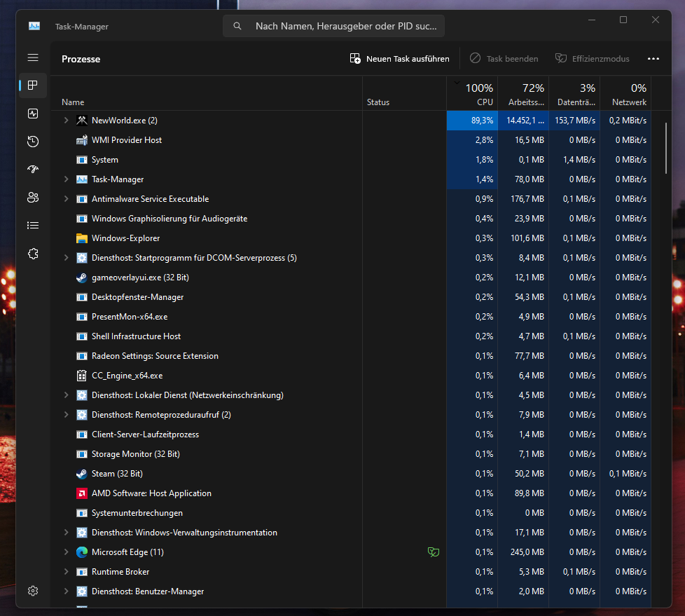Expand Diensthost: Lokaler Dienst (Netzwerkeinschränkung)
The height and width of the screenshot is (616, 685).
click(66, 395)
